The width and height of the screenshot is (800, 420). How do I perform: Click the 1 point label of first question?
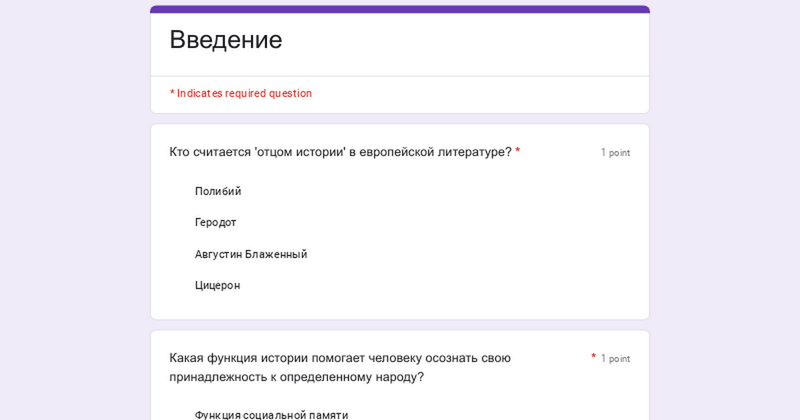tap(615, 153)
